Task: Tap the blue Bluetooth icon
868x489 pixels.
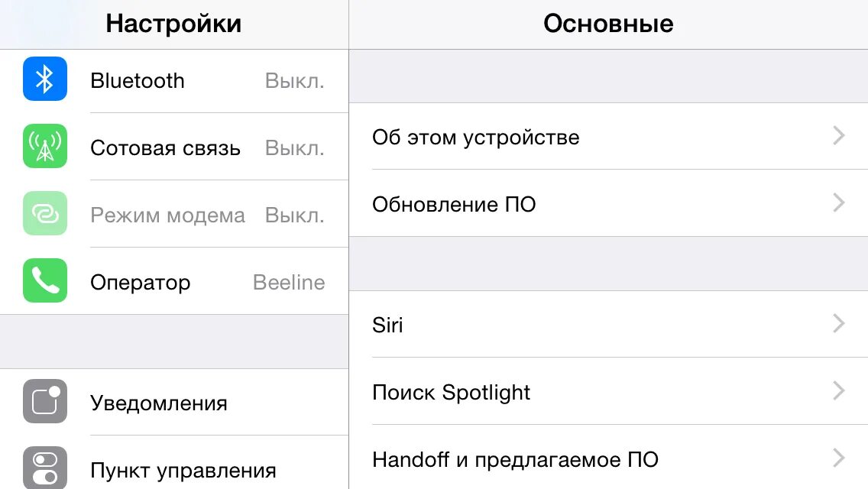Action: tap(45, 79)
